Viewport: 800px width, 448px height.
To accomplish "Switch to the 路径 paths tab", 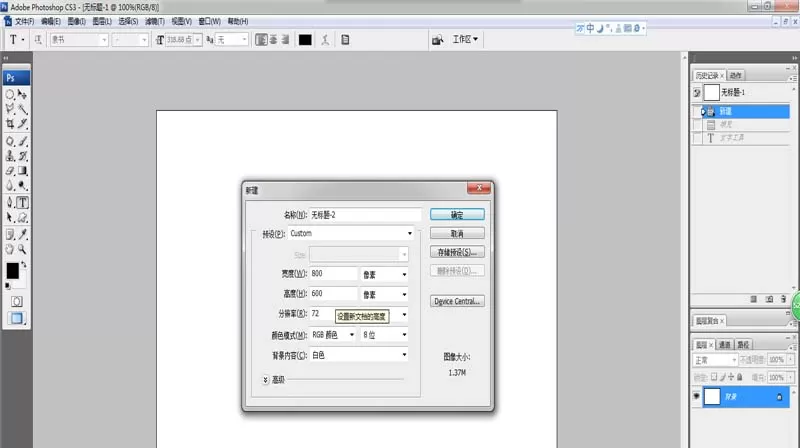I will pyautogui.click(x=743, y=345).
